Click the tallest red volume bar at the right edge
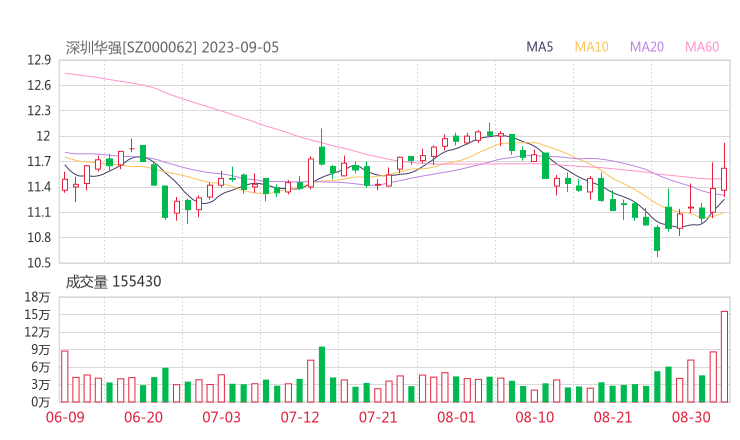This screenshot has width=740, height=440. pyautogui.click(x=724, y=356)
